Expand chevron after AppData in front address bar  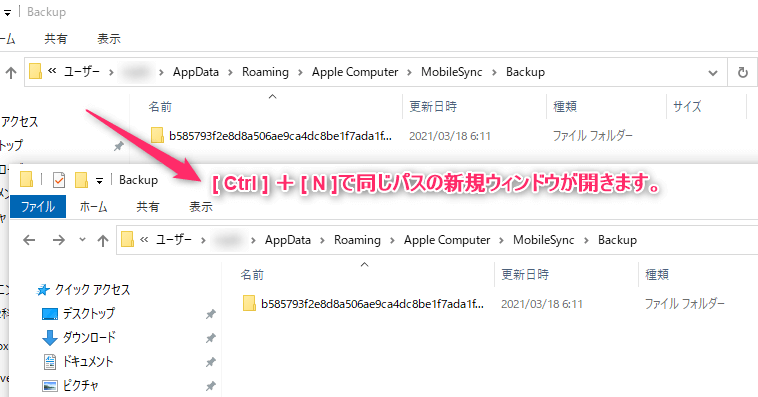click(322, 240)
